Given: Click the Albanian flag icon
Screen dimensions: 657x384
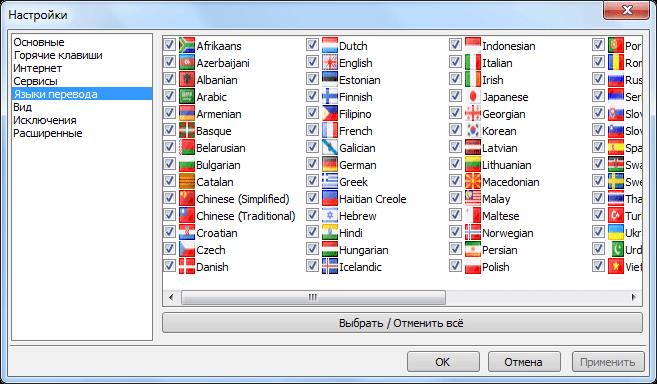Looking at the screenshot, I should click(x=187, y=79).
